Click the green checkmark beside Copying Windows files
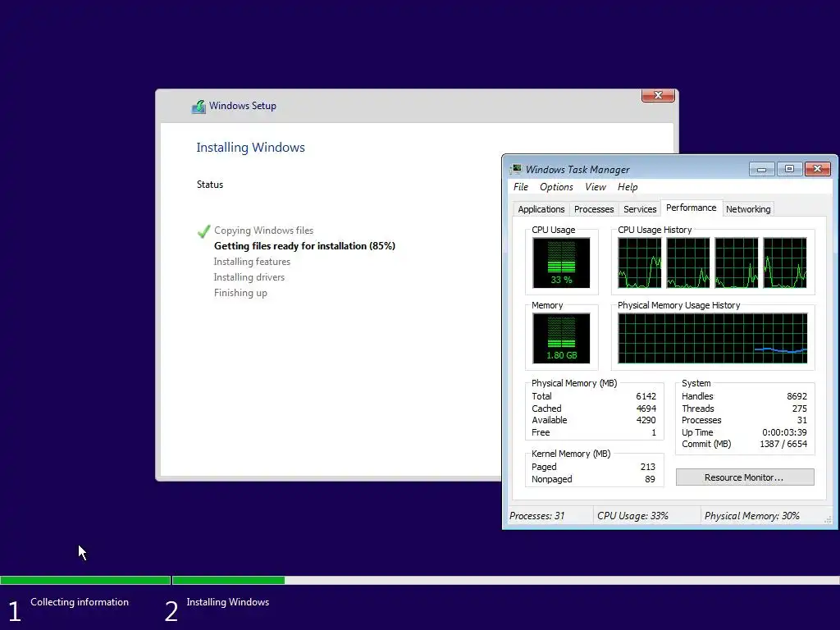The image size is (840, 630). point(203,231)
